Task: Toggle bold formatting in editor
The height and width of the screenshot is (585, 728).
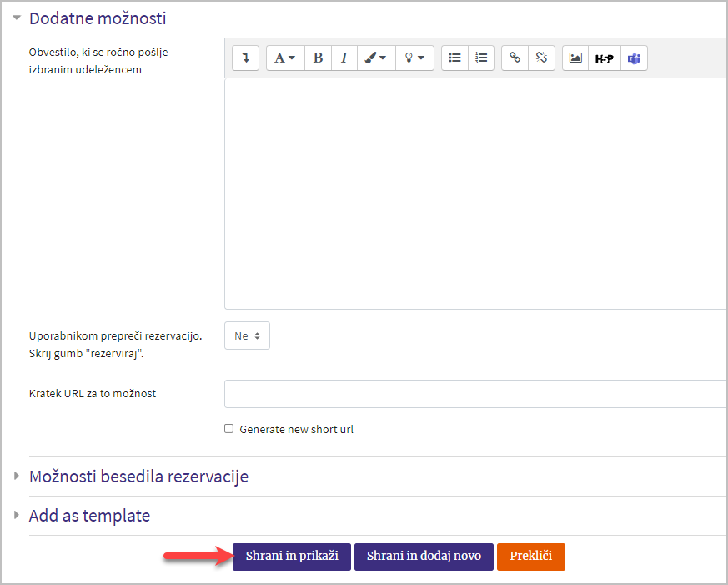Action: point(318,58)
